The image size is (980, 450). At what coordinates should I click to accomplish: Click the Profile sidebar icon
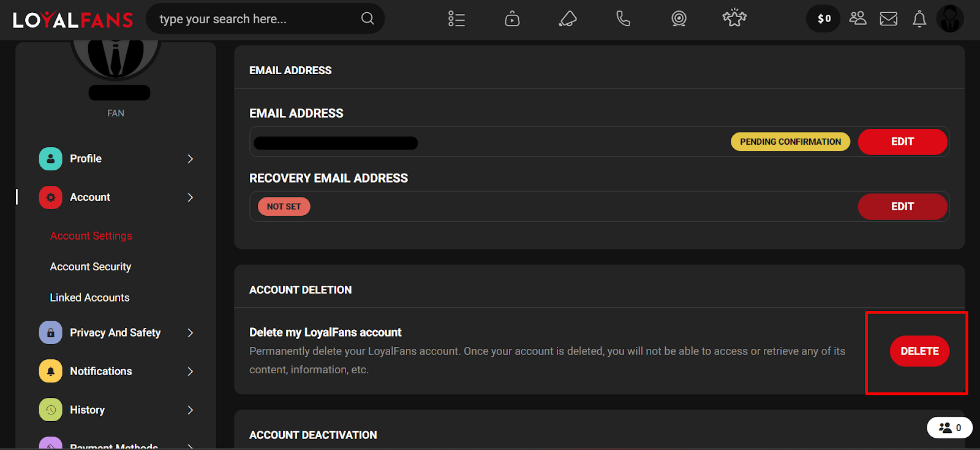tap(51, 159)
